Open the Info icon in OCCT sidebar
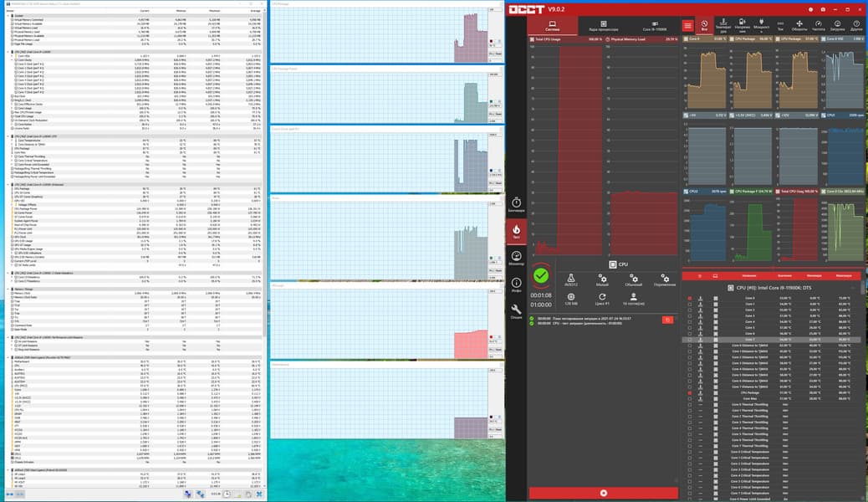The height and width of the screenshot is (502, 868). pos(516,284)
